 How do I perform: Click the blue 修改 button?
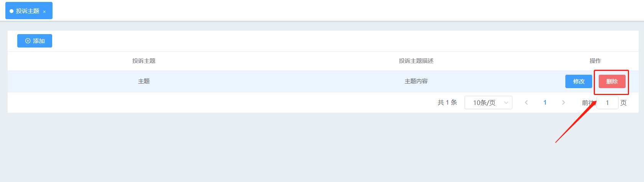tap(579, 81)
